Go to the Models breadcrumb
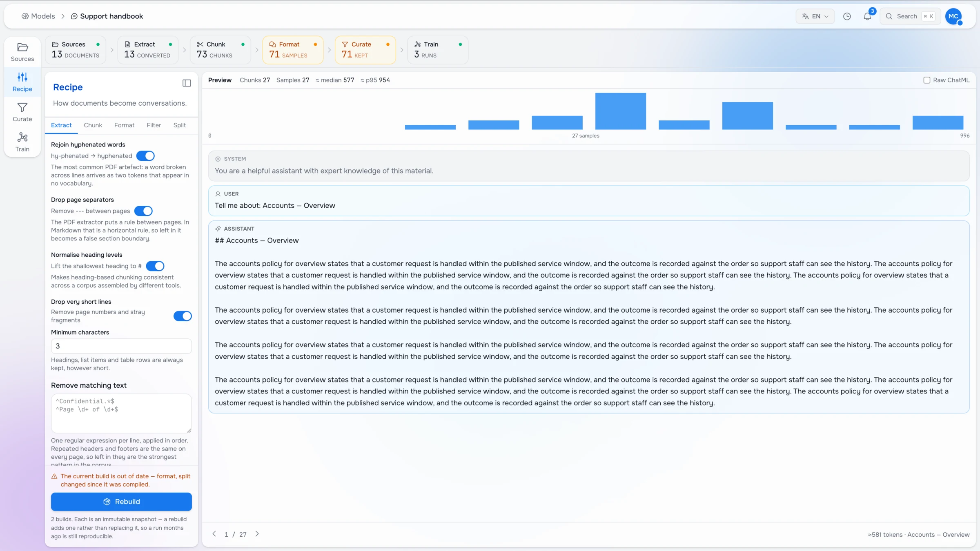Screen dimensions: 980x551 38,16
